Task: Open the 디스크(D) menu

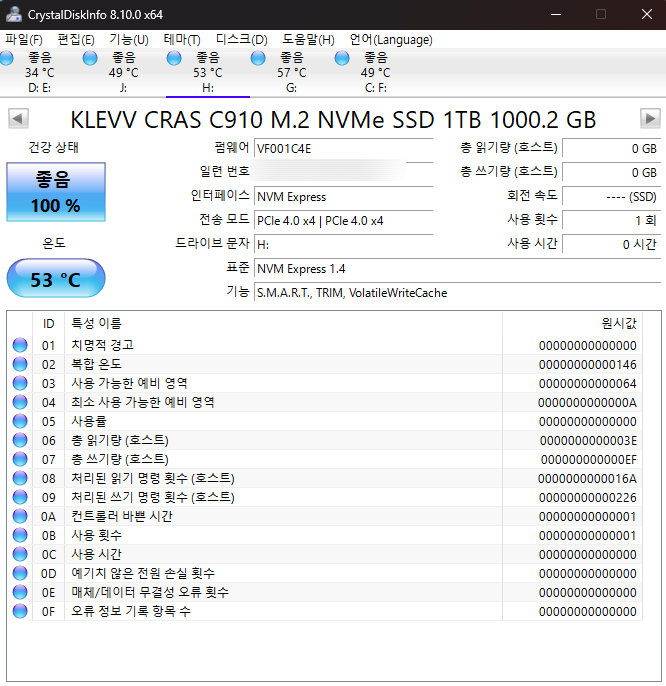Action: point(242,40)
